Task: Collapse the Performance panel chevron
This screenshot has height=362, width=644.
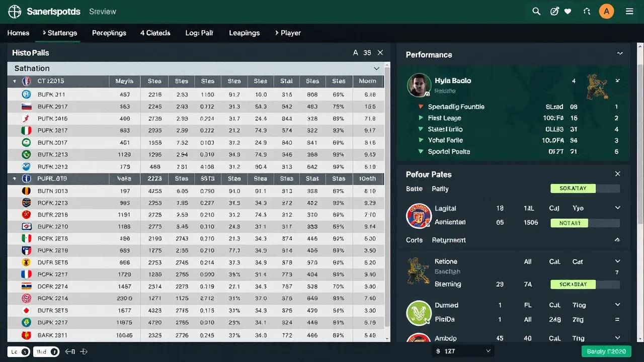Action: (620, 53)
